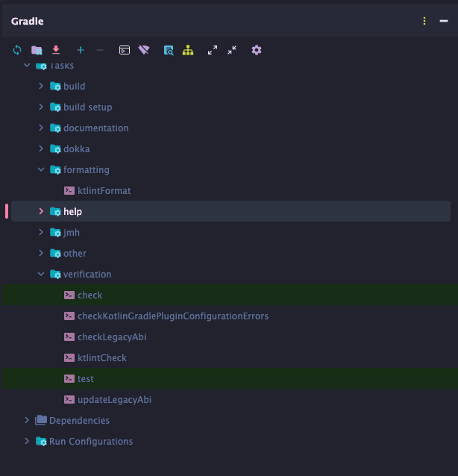Viewport: 458px width, 476px height.
Task: Open the Execute Gradle Task icon
Action: pyautogui.click(x=125, y=50)
